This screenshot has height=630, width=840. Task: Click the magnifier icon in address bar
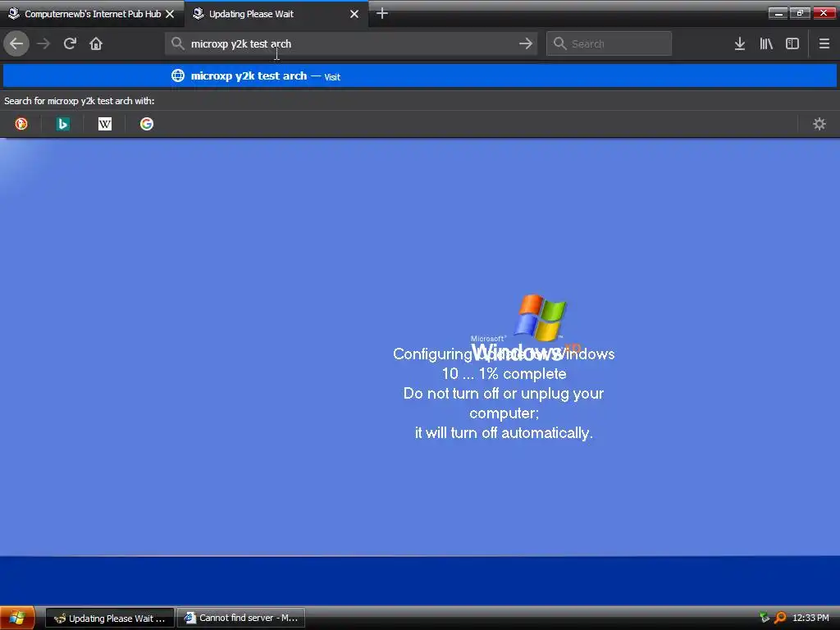(178, 43)
